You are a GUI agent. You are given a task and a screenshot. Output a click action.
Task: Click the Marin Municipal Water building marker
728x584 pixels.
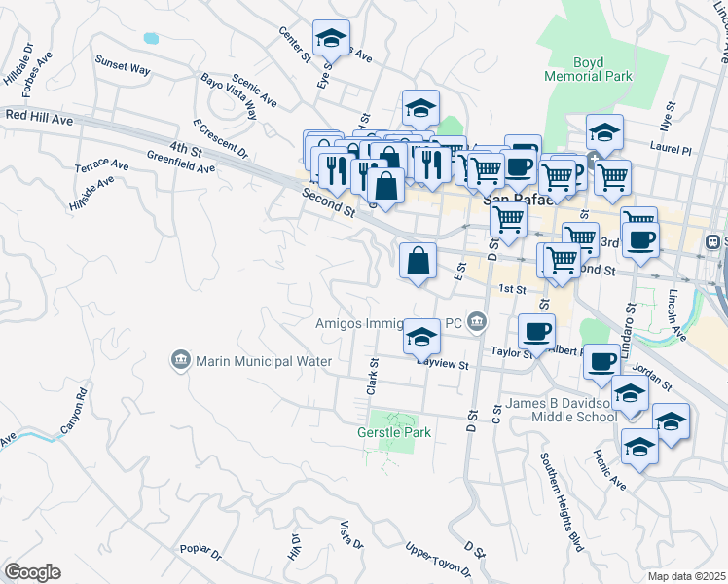(x=181, y=360)
